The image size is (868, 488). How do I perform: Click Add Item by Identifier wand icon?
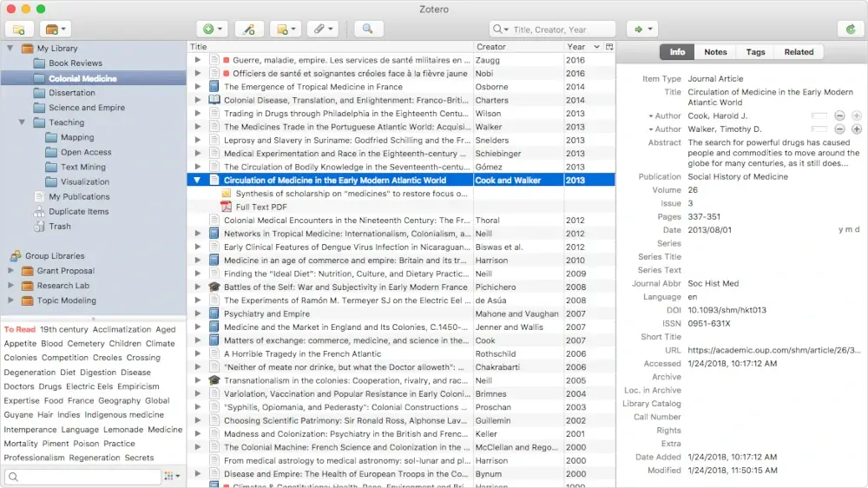[248, 30]
